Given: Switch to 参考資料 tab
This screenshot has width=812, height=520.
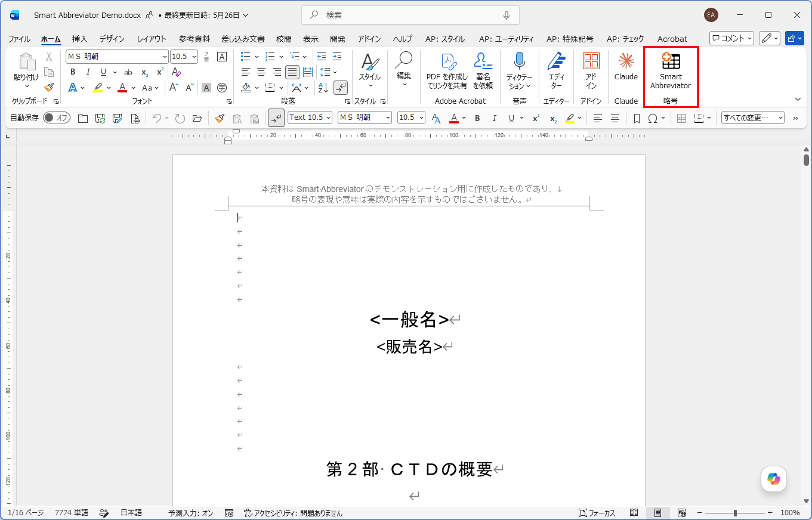Looking at the screenshot, I should point(194,39).
